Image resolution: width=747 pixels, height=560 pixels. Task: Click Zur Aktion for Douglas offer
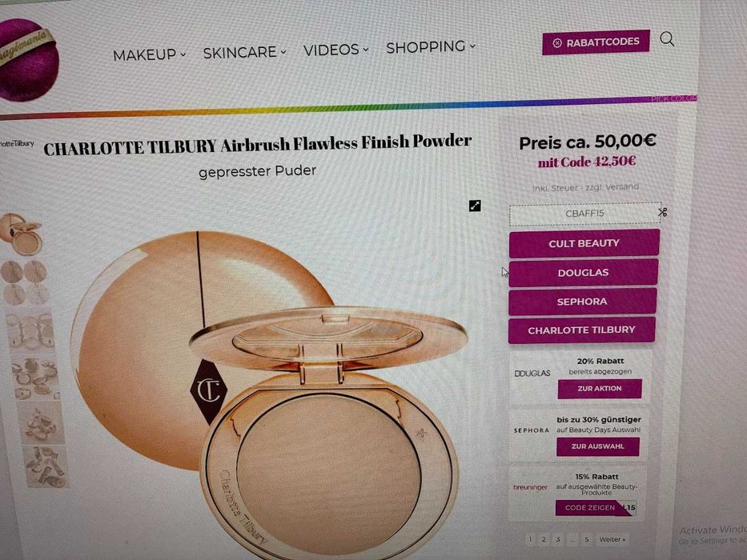point(600,389)
